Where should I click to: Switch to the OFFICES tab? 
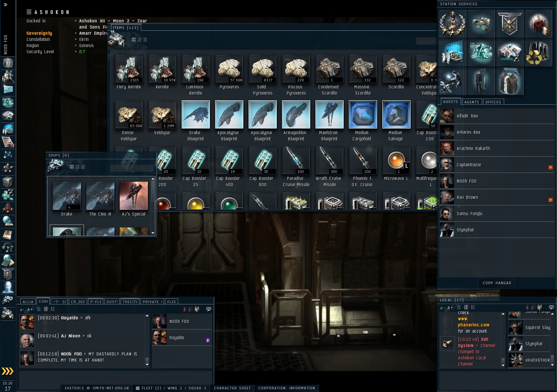(x=493, y=102)
